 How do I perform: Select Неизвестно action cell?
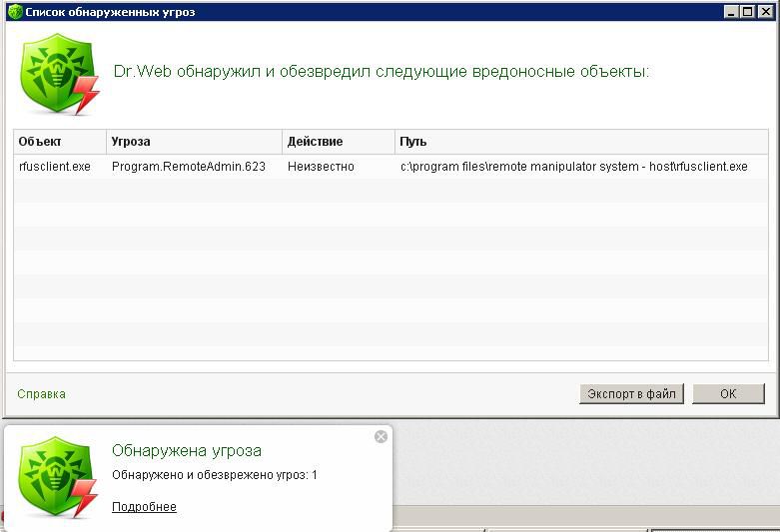pos(321,167)
